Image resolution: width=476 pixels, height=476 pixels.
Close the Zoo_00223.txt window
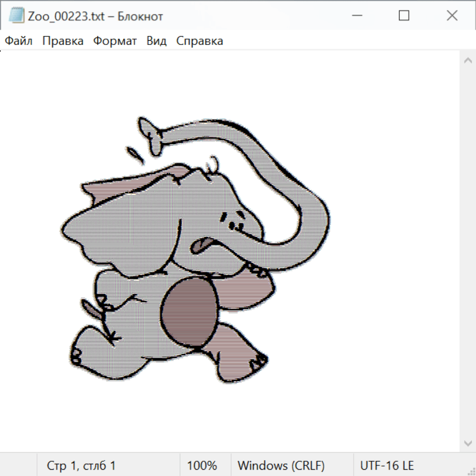[452, 16]
